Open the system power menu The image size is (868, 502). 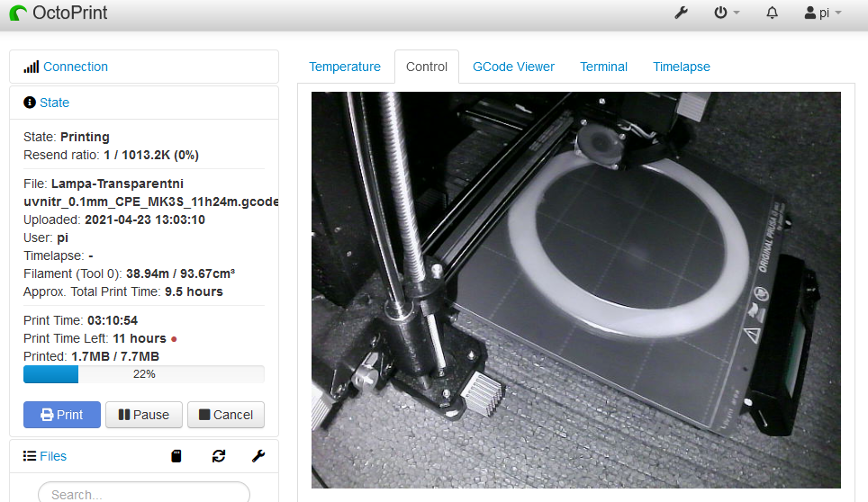[x=726, y=13]
